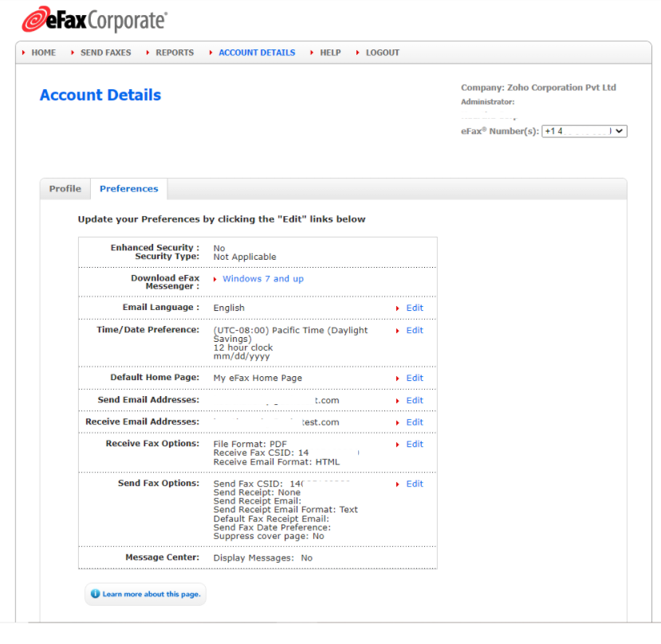Edit the Receive Fax Options
Screen dimensions: 661x644
pos(415,444)
